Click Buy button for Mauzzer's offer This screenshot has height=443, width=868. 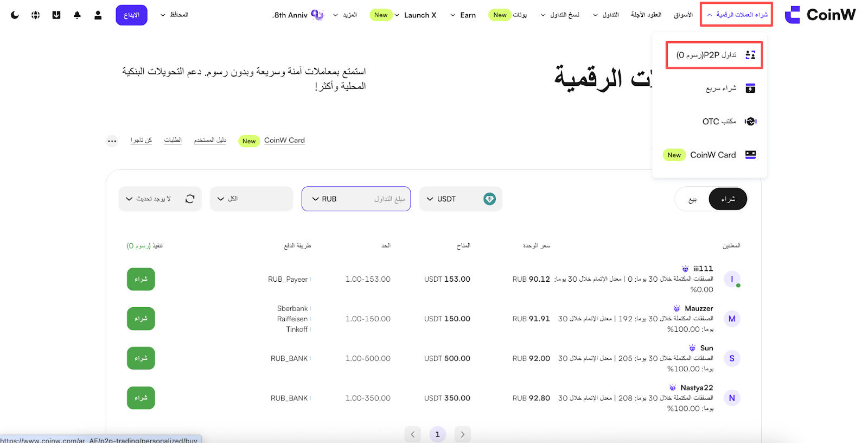[x=141, y=319]
